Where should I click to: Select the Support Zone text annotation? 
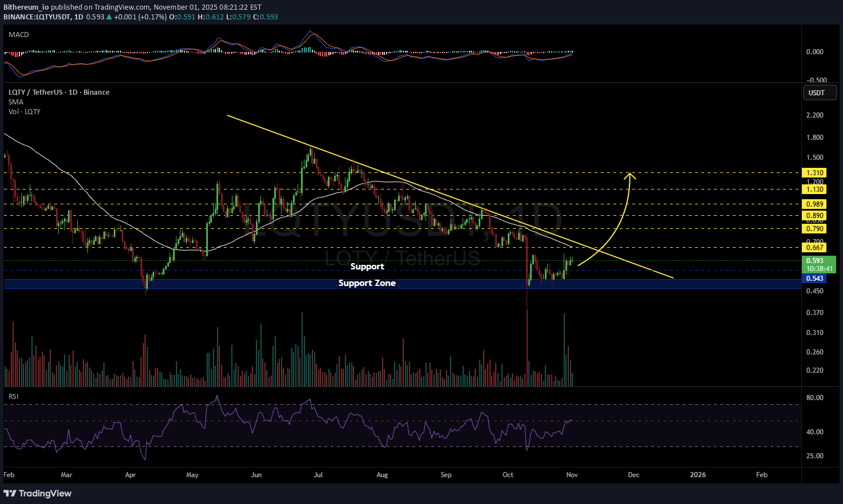click(367, 283)
